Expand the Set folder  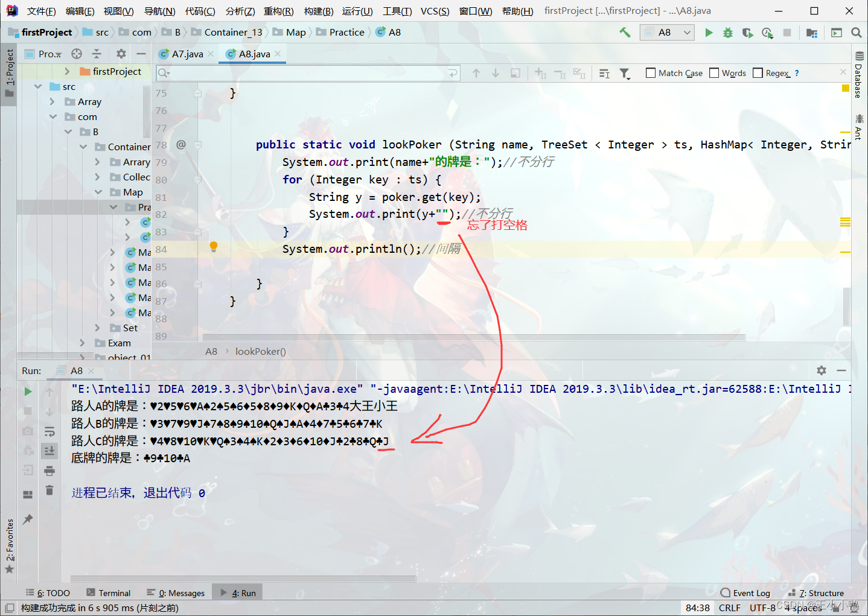[x=98, y=328]
